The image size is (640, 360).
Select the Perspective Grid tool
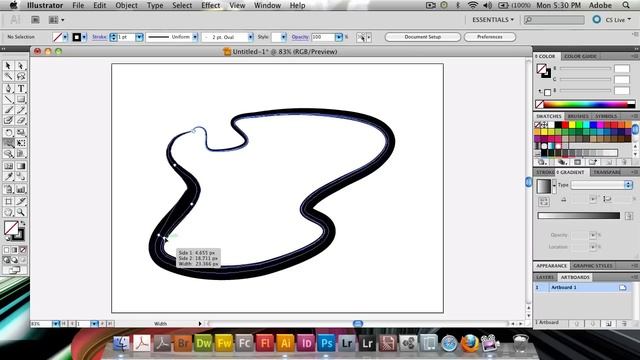click(x=21, y=153)
